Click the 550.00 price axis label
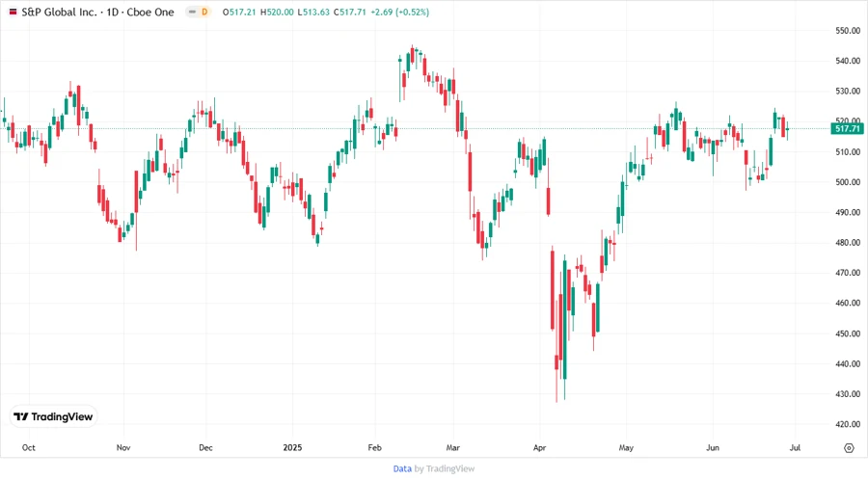This screenshot has width=868, height=480. [847, 31]
